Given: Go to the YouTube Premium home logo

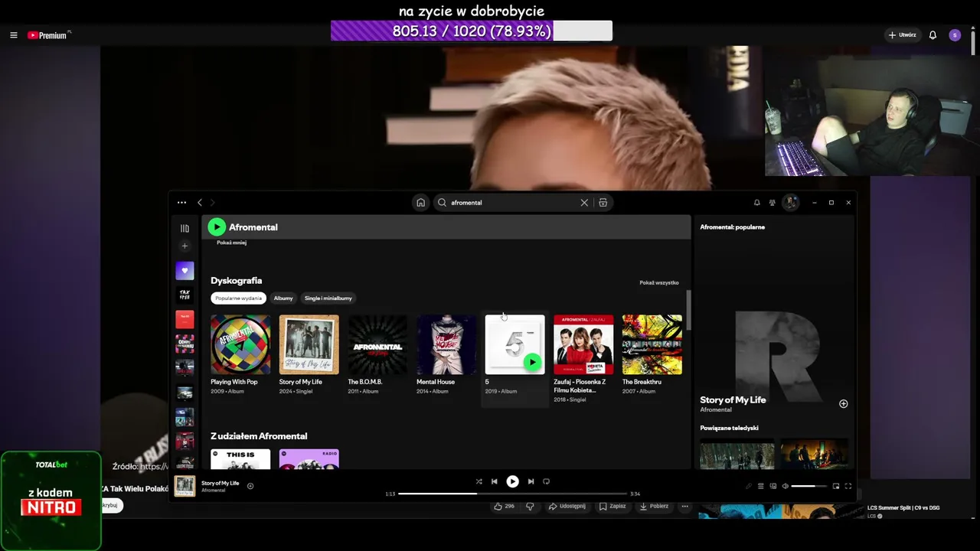Looking at the screenshot, I should click(47, 35).
